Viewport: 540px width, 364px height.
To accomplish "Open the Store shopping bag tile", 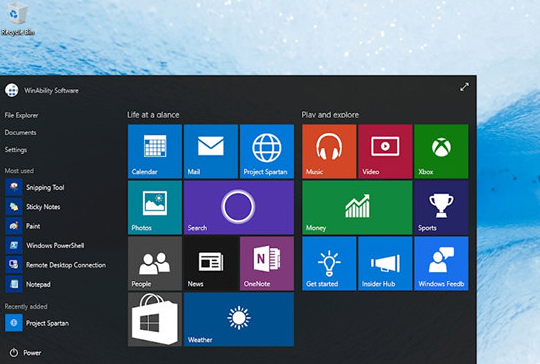I will point(155,320).
